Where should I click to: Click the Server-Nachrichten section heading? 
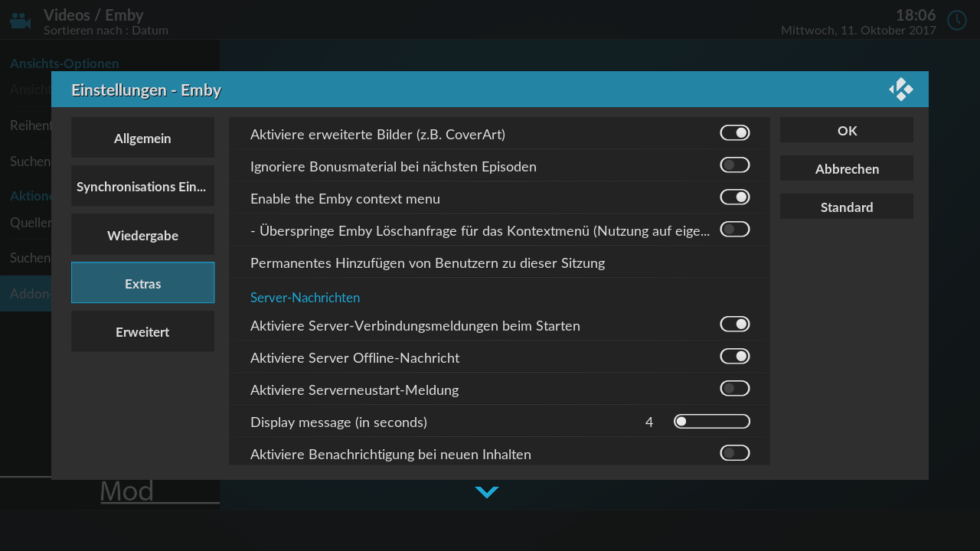(x=305, y=297)
